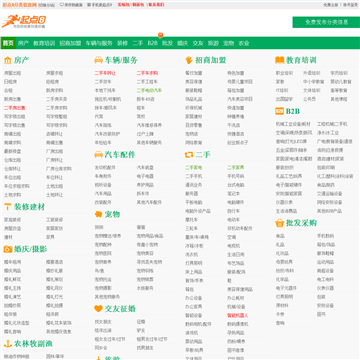Open the 餐饮加盟 link

coord(194,73)
